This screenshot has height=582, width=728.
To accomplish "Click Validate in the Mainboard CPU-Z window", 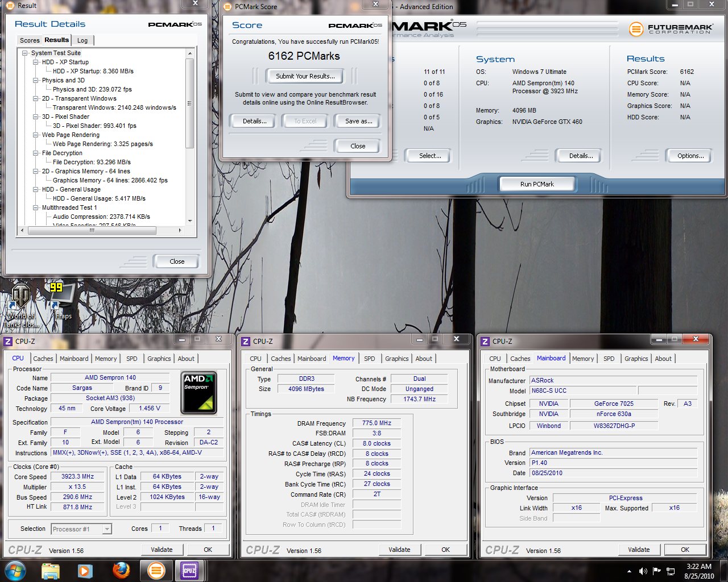I will click(x=639, y=550).
